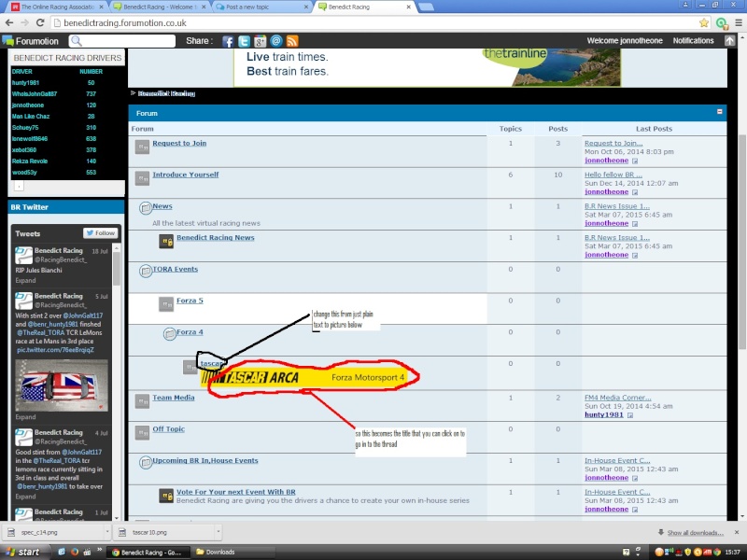Open Hello fellow BR last post link

[613, 175]
